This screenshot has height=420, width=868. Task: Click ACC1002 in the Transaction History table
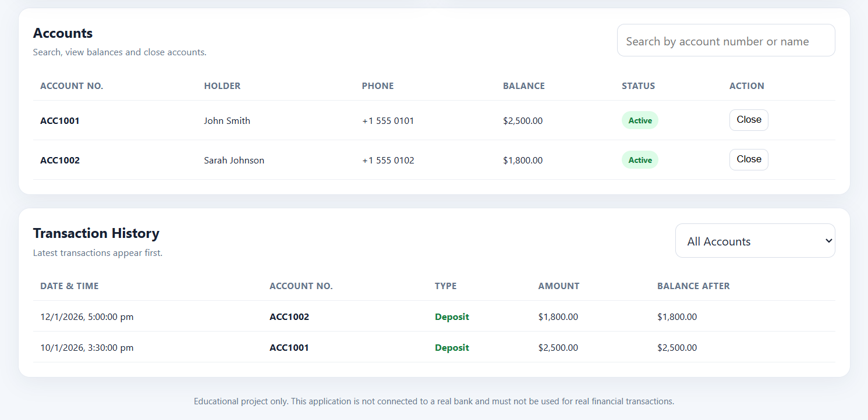coord(289,317)
